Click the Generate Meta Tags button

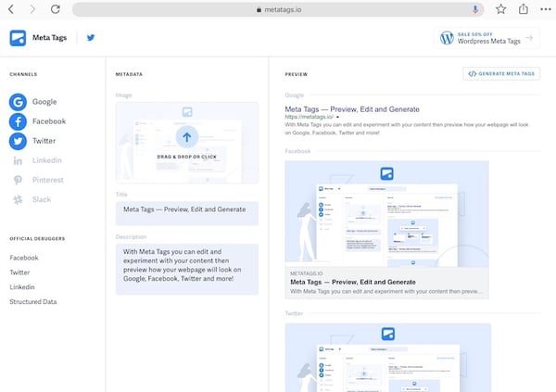pos(501,74)
